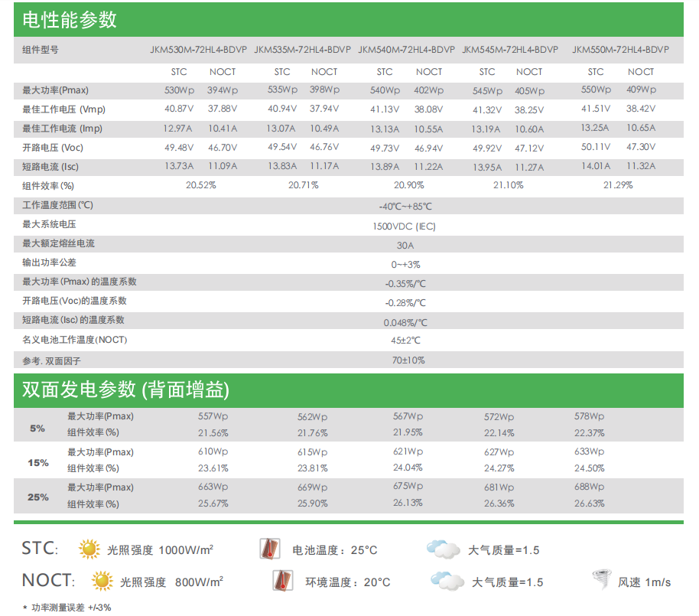The height and width of the screenshot is (616, 699).
Task: Click the 1500VDC (IEC) system voltage value
Action: click(x=404, y=227)
